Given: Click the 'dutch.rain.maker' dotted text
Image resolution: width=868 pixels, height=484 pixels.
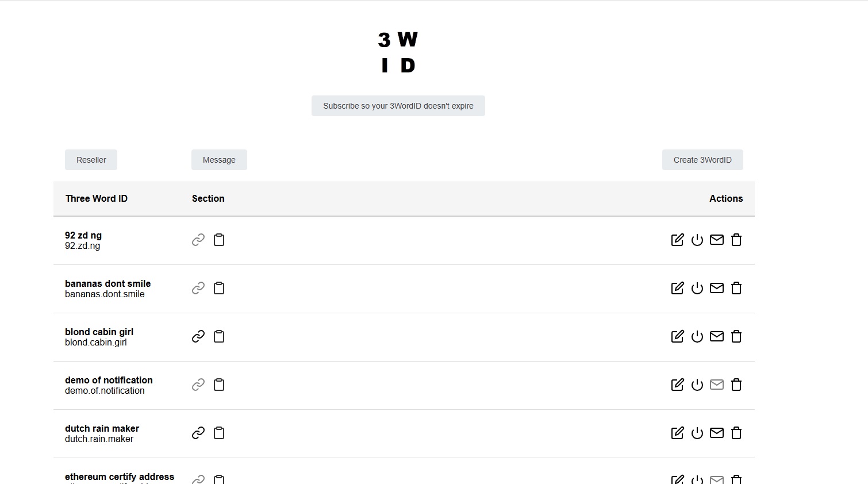Looking at the screenshot, I should tap(99, 439).
